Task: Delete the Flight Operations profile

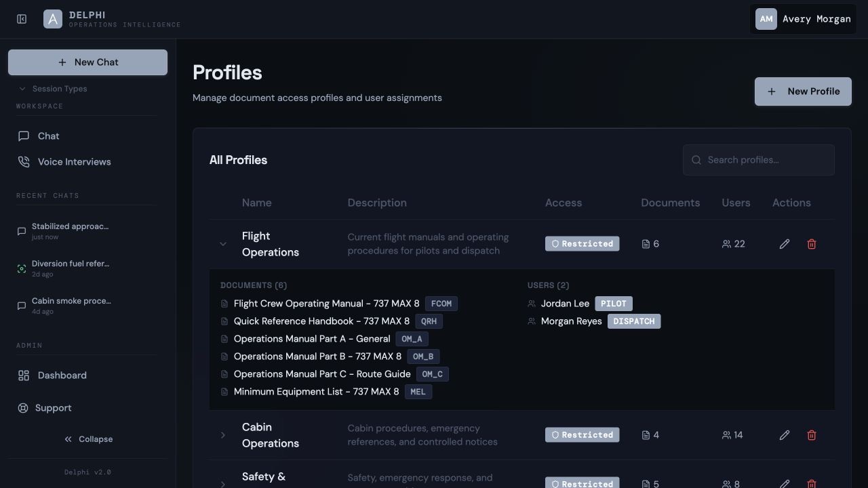Action: (x=812, y=244)
